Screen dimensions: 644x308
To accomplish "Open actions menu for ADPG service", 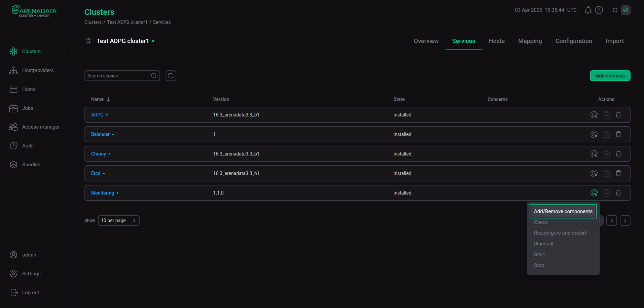I will click(594, 115).
